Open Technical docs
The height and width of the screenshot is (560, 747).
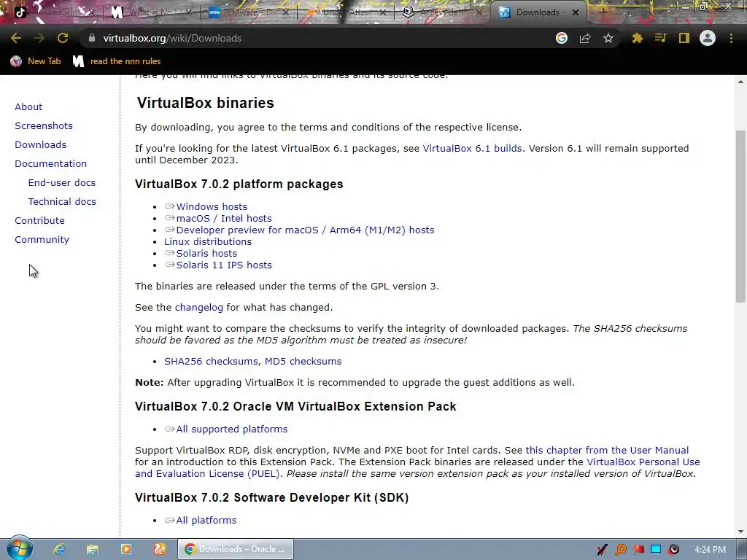pos(62,202)
